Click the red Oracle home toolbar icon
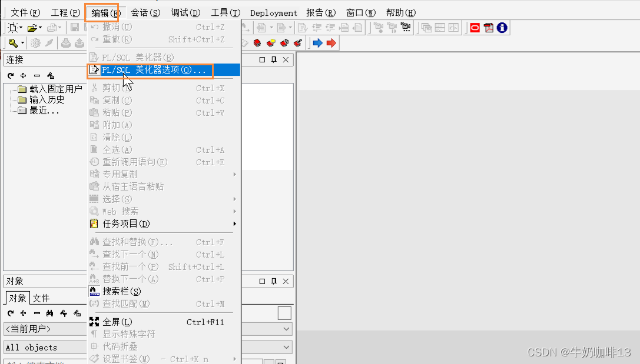 (x=474, y=27)
